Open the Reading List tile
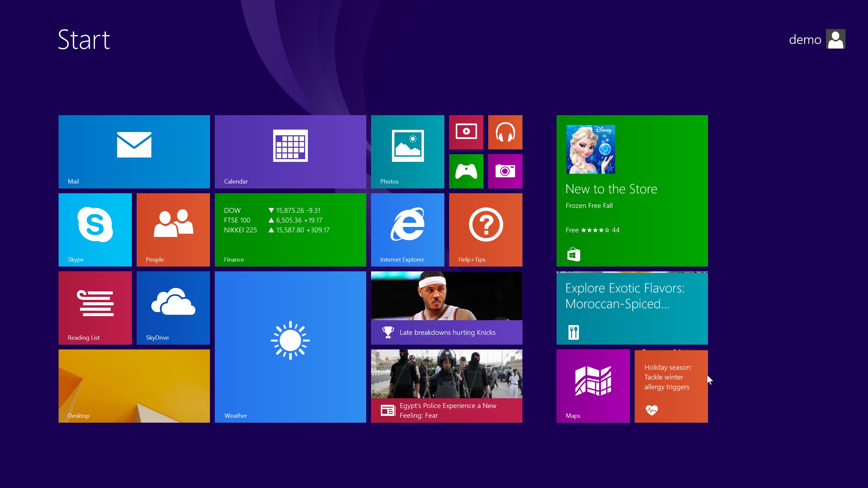The image size is (868, 488). tap(95, 308)
